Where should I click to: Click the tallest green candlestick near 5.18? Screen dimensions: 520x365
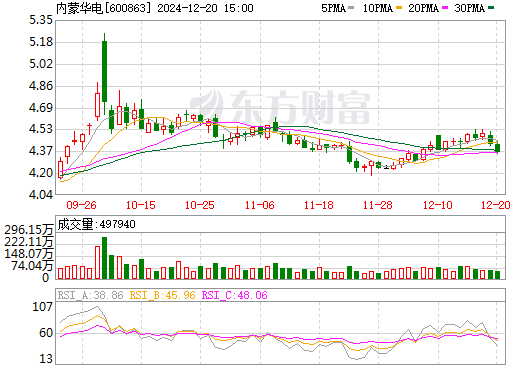[x=104, y=71]
